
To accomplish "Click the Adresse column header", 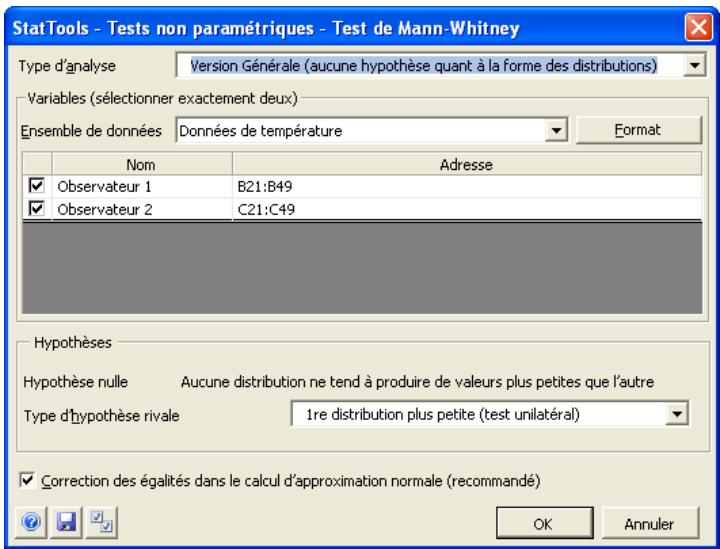I will 467,164.
